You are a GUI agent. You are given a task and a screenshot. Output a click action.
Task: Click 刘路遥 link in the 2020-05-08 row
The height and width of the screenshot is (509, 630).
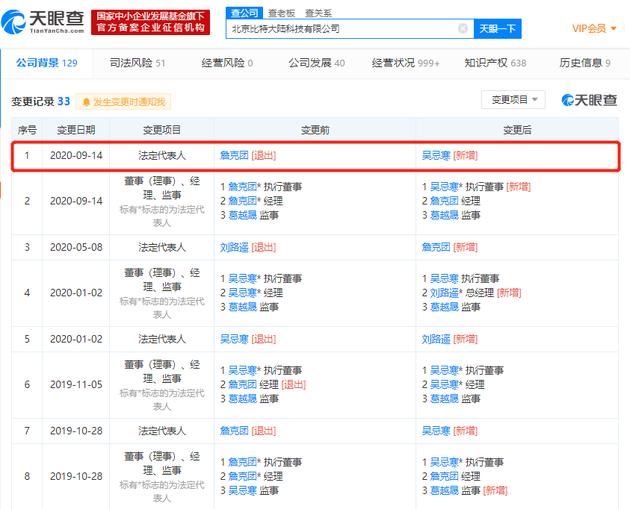coord(234,247)
